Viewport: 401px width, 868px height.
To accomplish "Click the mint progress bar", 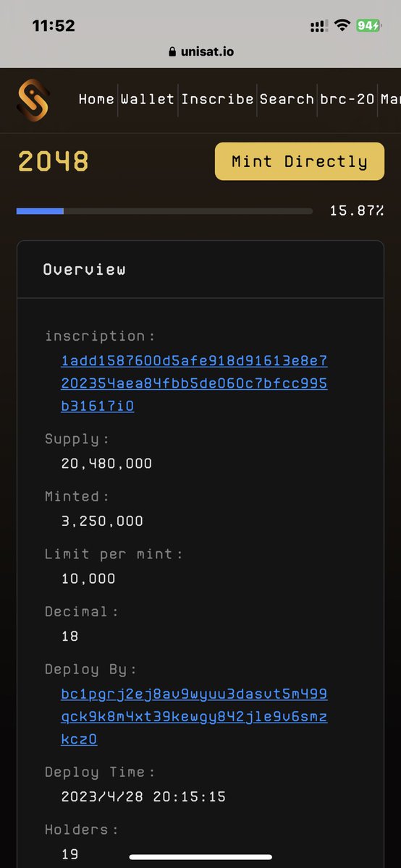I will 164,211.
